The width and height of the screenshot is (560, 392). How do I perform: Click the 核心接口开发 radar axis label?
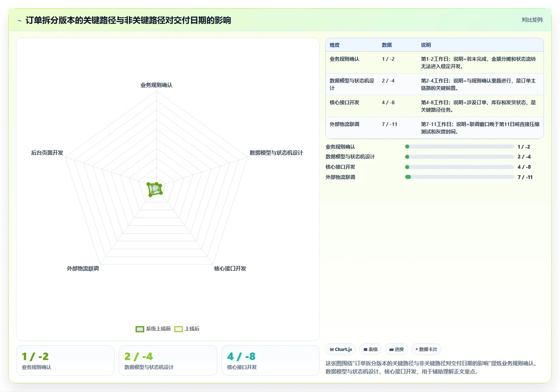[x=230, y=268]
